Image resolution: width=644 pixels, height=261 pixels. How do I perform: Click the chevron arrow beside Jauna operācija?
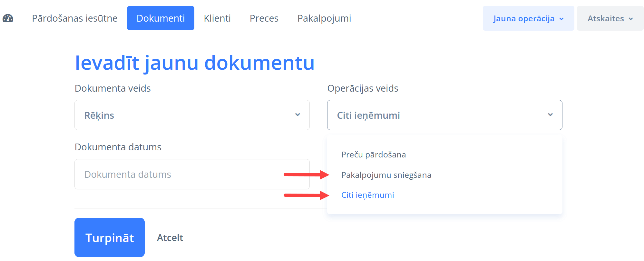561,19
